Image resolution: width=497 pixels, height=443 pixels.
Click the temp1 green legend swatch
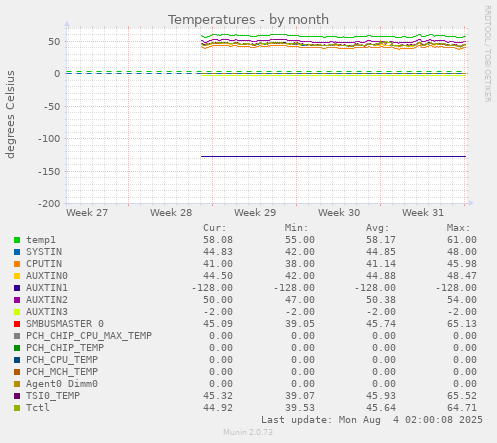coord(17,240)
